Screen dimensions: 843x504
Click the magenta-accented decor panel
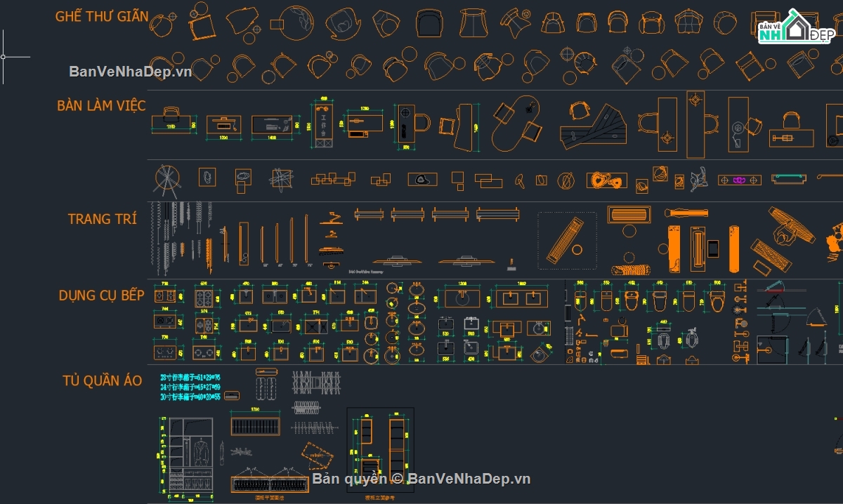tap(739, 180)
